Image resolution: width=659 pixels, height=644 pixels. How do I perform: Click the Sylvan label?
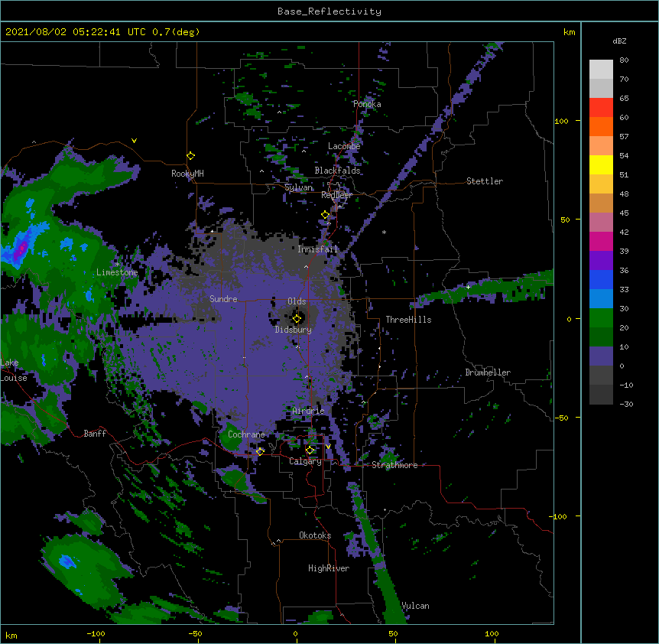point(298,187)
